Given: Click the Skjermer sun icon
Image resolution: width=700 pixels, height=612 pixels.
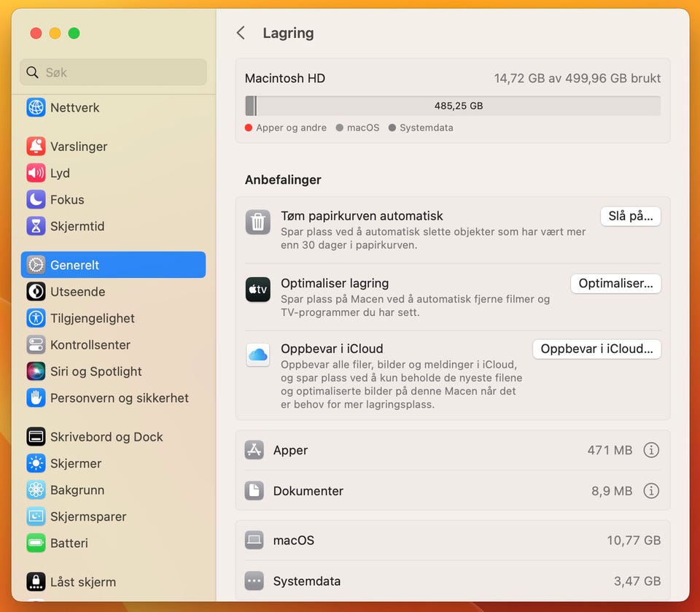Looking at the screenshot, I should click(36, 463).
